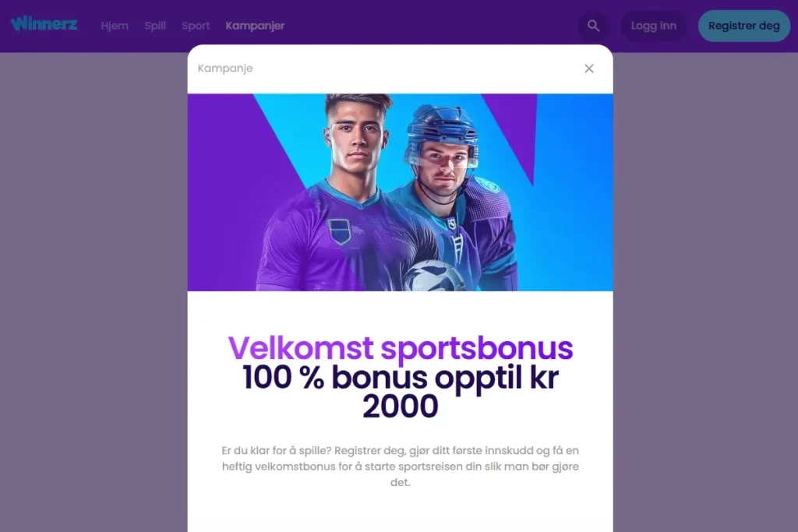Screen dimensions: 798x532
Task: Open the Sport section
Action: [196, 26]
